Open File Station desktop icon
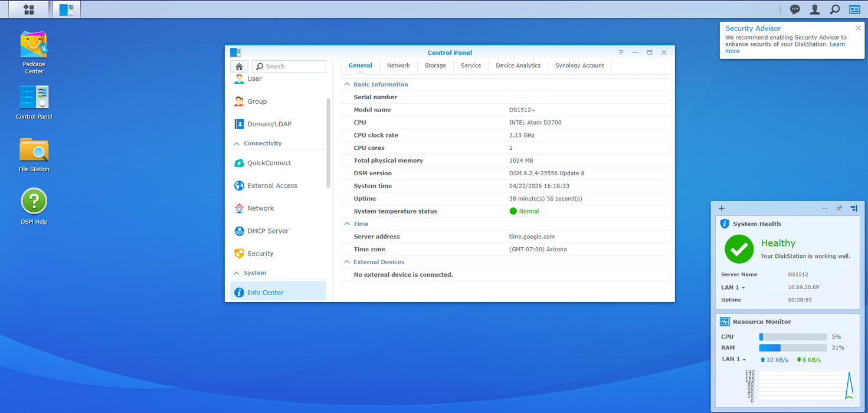868x413 pixels. coord(34,155)
